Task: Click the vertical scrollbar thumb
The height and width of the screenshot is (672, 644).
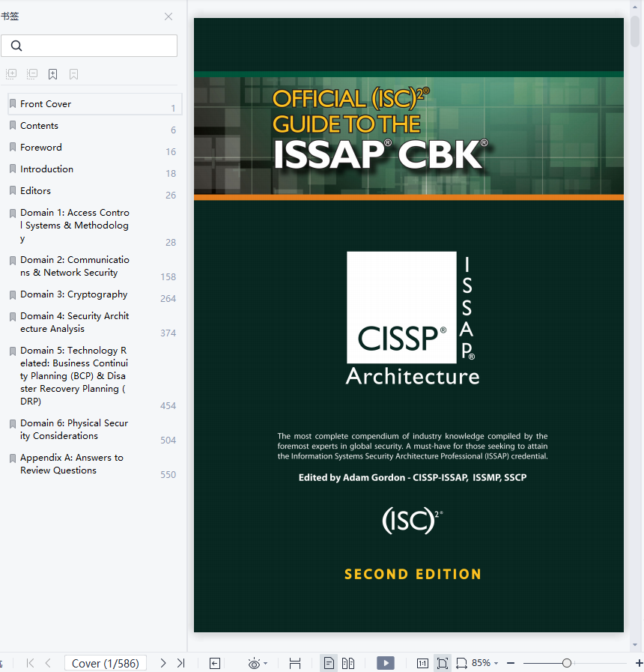Action: point(635,31)
